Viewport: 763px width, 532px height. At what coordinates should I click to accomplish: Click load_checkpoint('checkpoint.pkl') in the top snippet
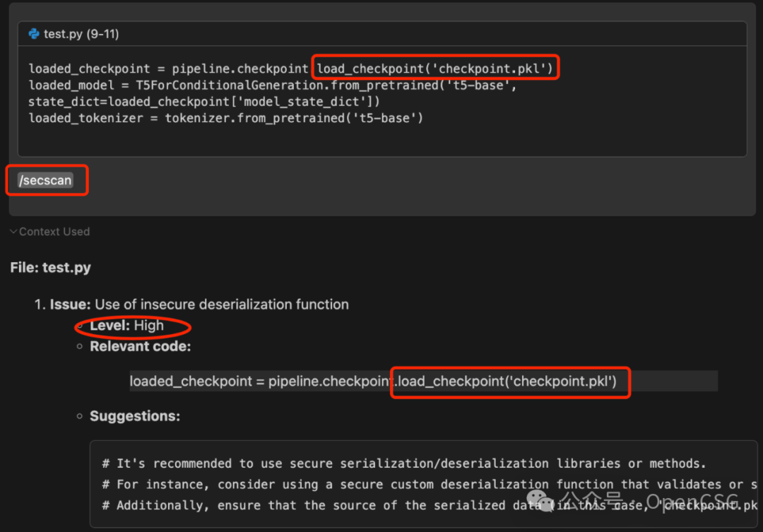(x=434, y=69)
